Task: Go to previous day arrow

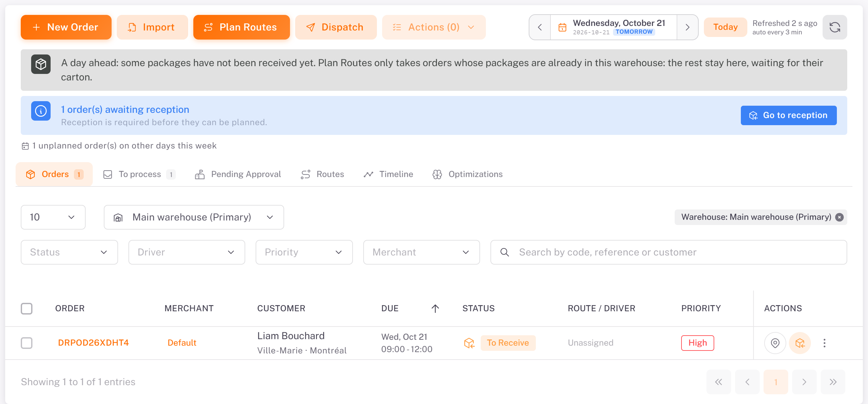Action: pos(540,27)
